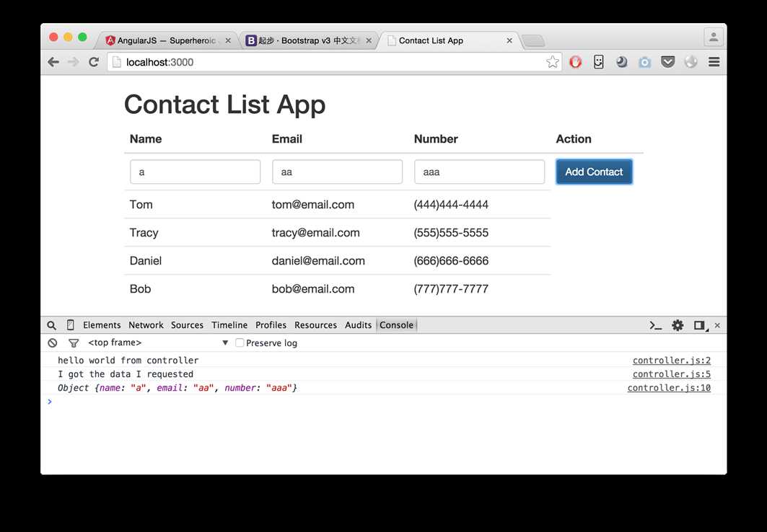Open DevTools settings gear
The image size is (767, 532).
click(x=678, y=325)
